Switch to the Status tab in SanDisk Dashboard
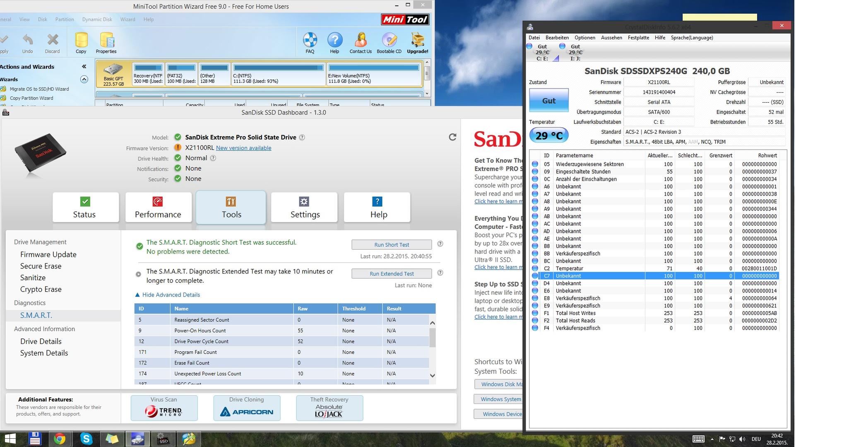868x447 pixels. click(x=86, y=207)
